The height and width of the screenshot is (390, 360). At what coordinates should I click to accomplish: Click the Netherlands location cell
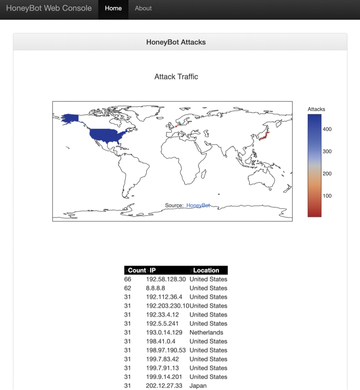click(x=206, y=332)
